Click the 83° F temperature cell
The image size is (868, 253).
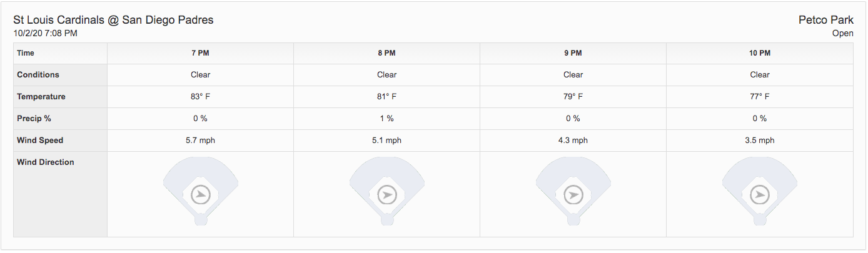[201, 97]
